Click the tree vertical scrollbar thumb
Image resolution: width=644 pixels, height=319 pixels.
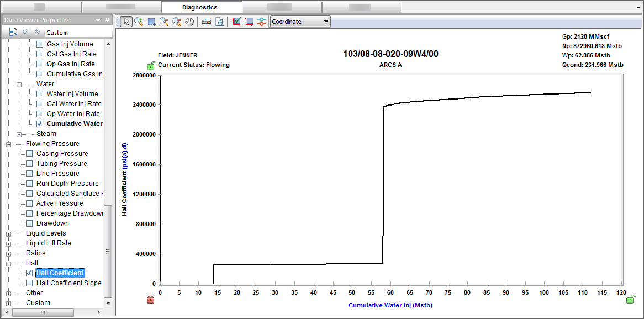108,251
